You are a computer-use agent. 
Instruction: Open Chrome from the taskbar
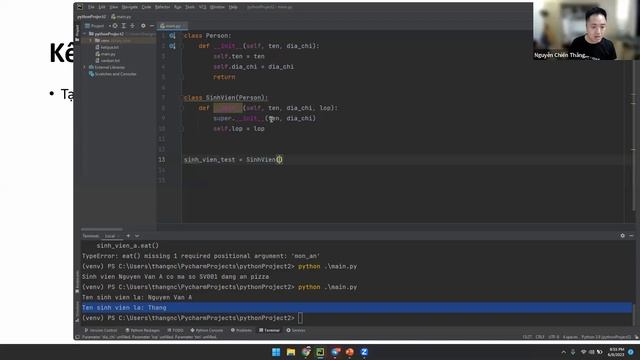click(306, 352)
